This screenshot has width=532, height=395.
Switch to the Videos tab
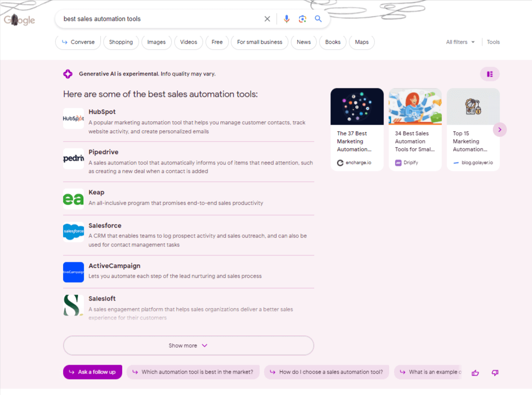point(188,42)
